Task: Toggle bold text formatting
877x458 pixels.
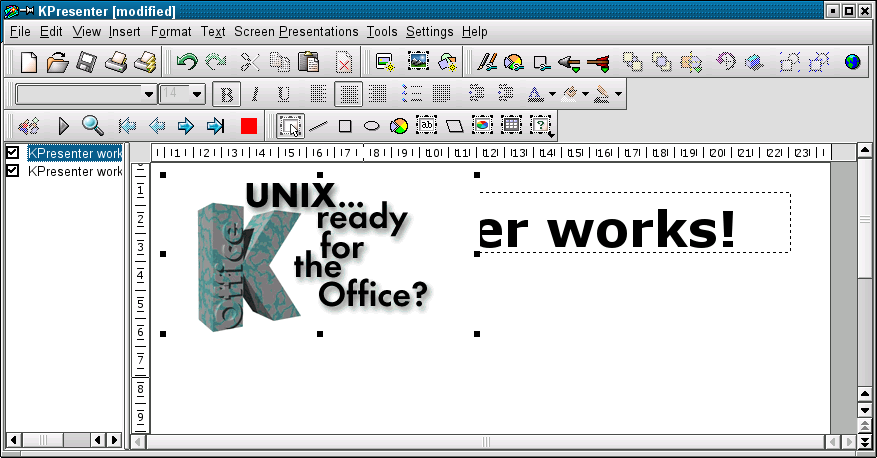Action: click(x=227, y=95)
